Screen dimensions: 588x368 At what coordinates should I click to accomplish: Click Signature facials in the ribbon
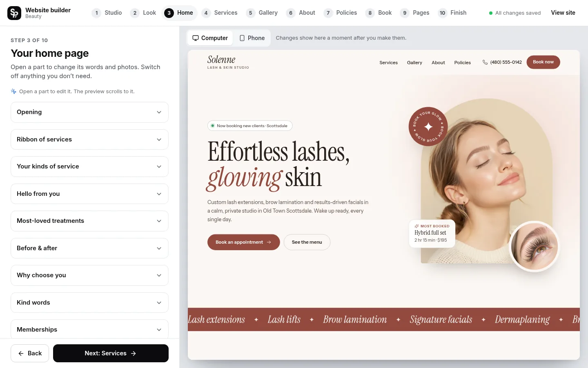(441, 319)
